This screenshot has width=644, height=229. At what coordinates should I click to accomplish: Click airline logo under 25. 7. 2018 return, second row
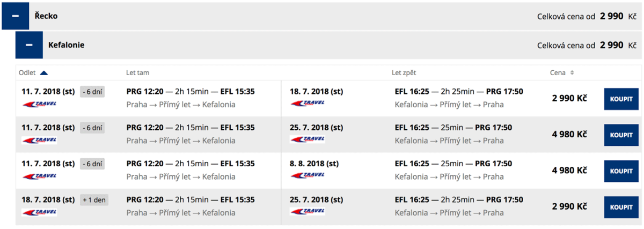point(308,140)
